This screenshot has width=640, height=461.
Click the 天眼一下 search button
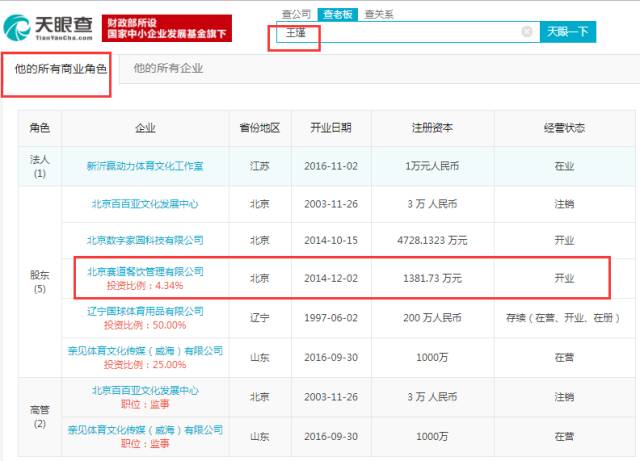point(568,31)
